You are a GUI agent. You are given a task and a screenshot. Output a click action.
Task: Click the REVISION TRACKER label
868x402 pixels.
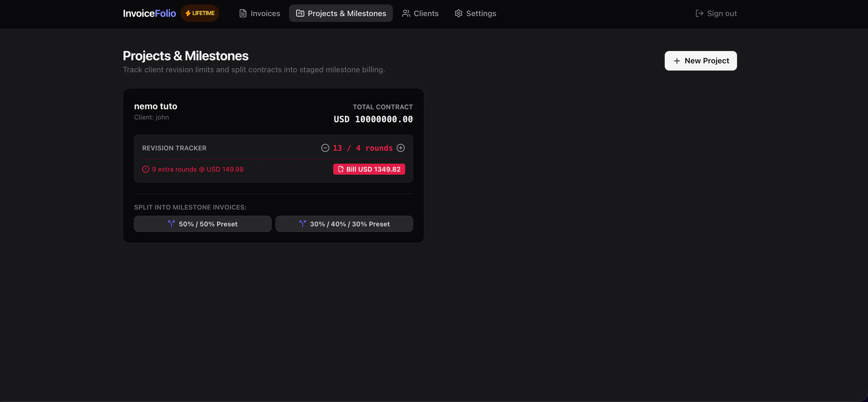174,148
